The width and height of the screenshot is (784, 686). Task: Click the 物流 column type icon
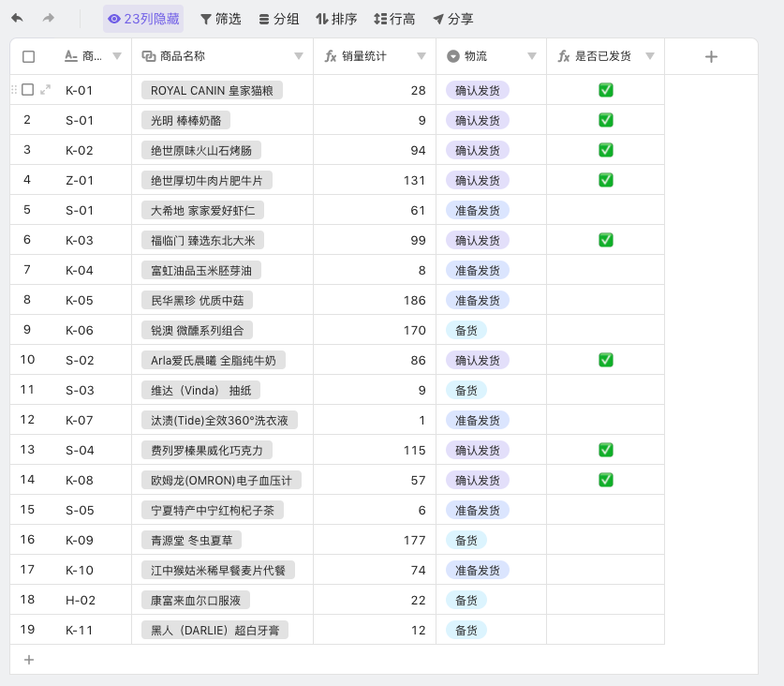453,57
